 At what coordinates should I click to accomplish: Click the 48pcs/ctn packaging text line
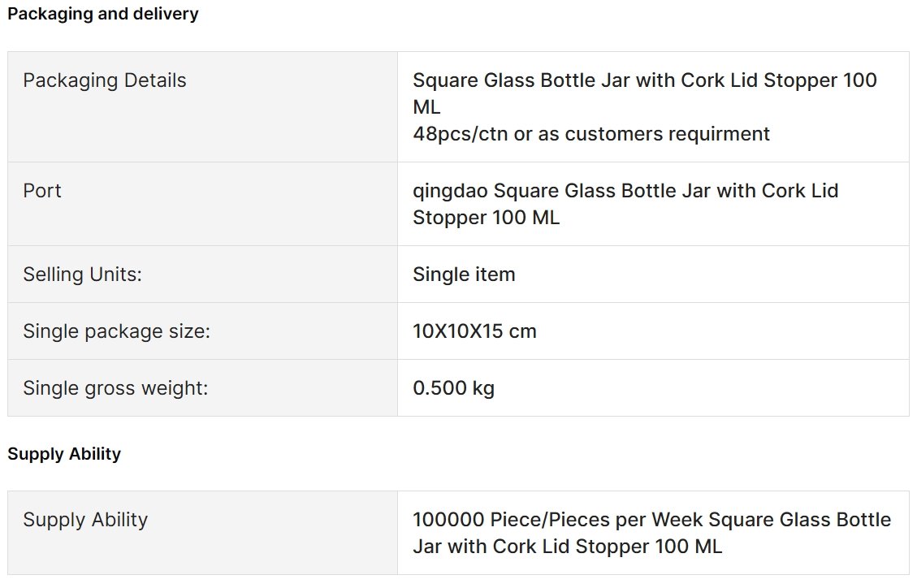(x=590, y=134)
